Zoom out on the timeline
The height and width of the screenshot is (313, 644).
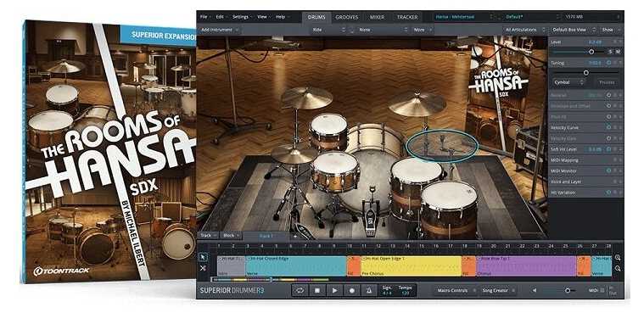click(618, 269)
